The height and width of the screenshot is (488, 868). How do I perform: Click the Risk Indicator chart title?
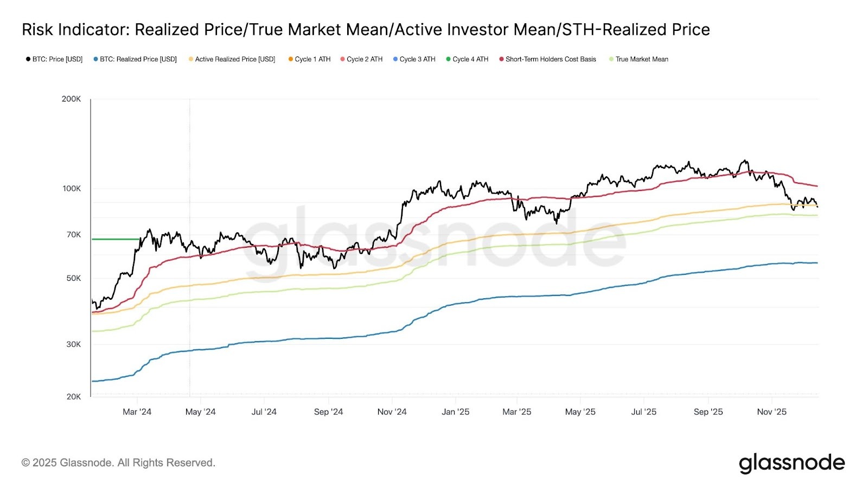tap(366, 29)
